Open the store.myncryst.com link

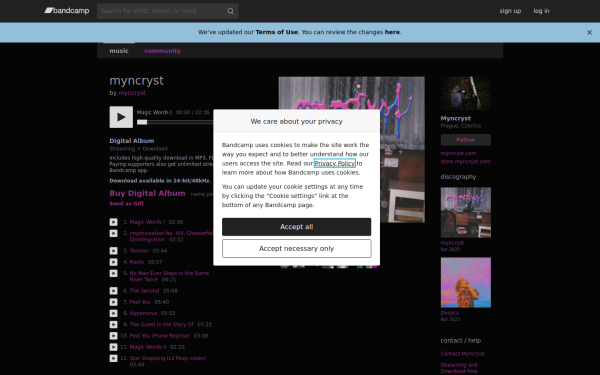click(x=465, y=161)
